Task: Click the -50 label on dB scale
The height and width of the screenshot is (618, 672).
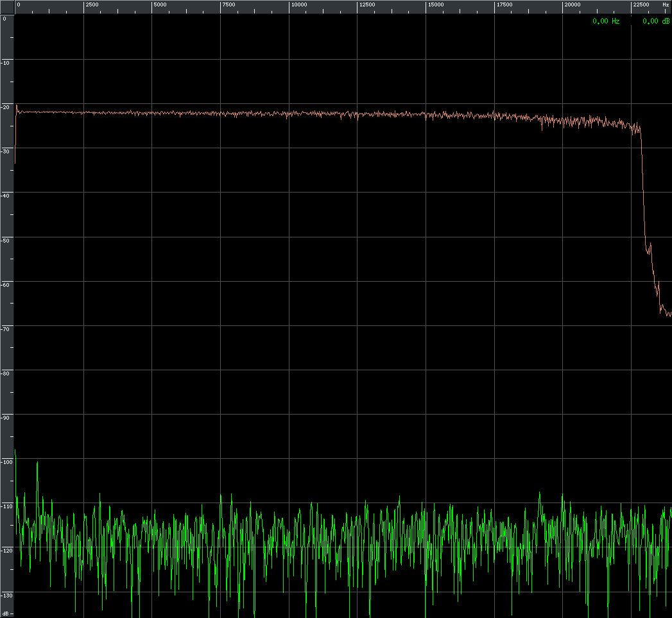Action: [5, 241]
